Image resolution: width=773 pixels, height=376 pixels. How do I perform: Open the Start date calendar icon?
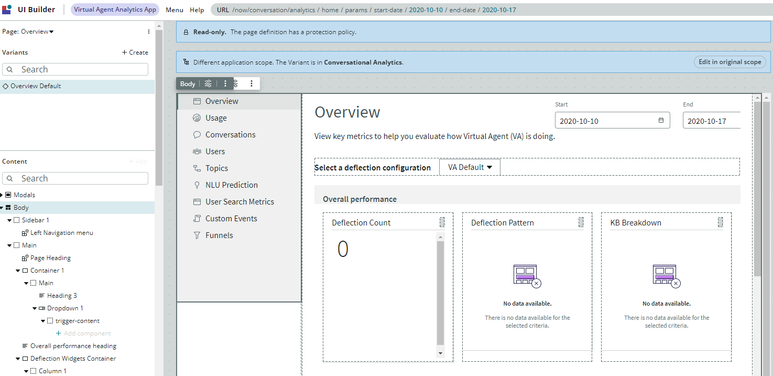click(661, 120)
